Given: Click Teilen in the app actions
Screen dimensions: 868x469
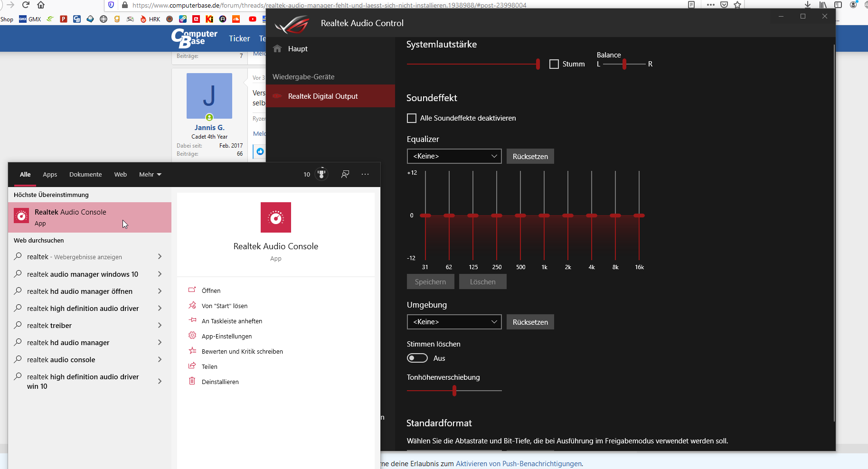Looking at the screenshot, I should [209, 366].
